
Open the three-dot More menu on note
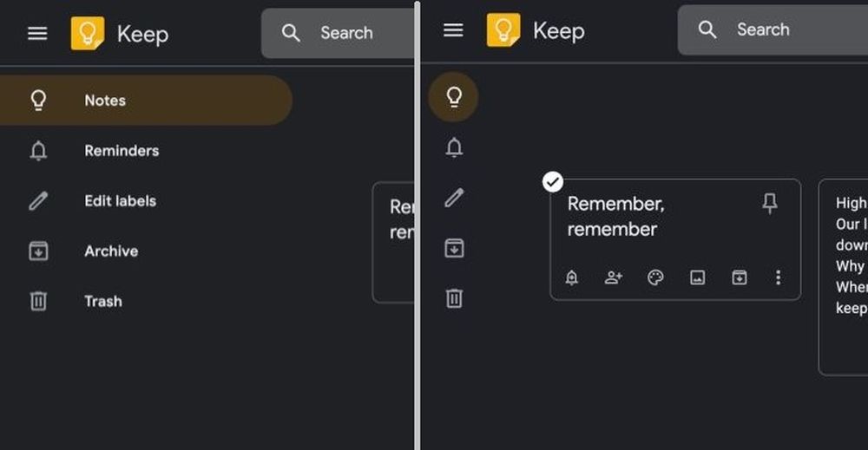click(778, 277)
